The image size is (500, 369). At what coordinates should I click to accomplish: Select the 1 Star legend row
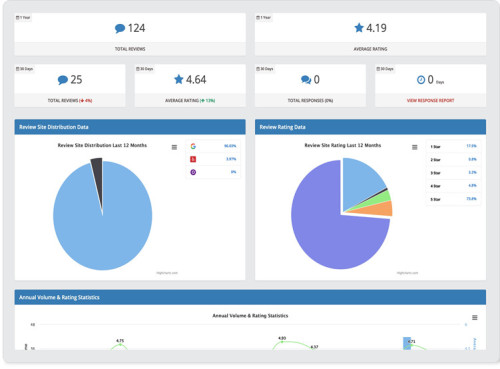click(x=453, y=146)
